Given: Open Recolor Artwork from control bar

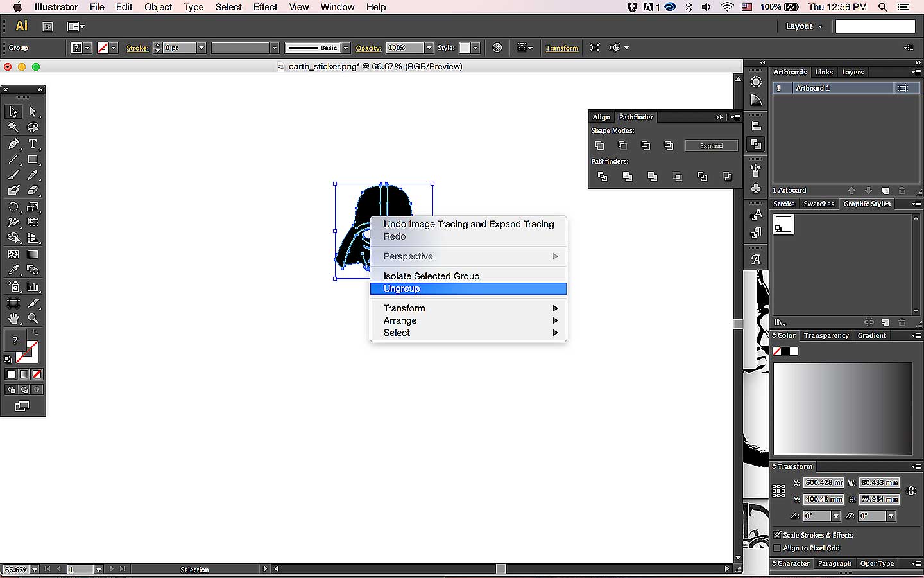Looking at the screenshot, I should click(x=497, y=48).
